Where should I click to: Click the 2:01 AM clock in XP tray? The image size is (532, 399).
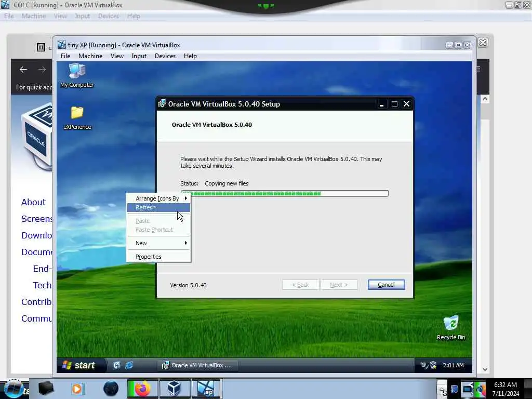tap(453, 365)
